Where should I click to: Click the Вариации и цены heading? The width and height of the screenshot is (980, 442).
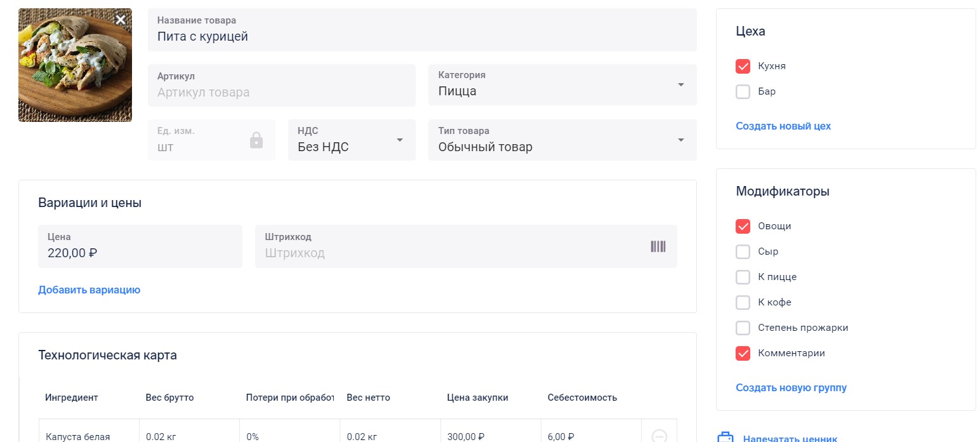tap(89, 203)
